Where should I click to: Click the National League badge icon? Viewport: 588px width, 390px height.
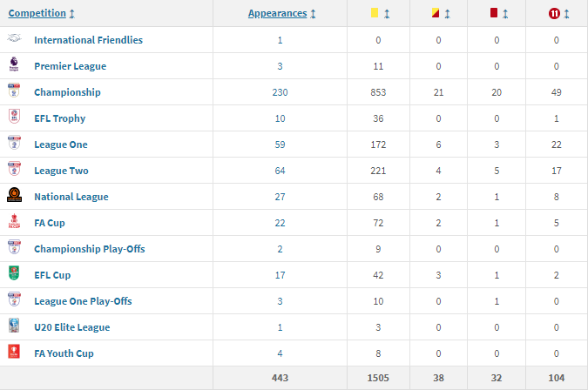click(14, 196)
